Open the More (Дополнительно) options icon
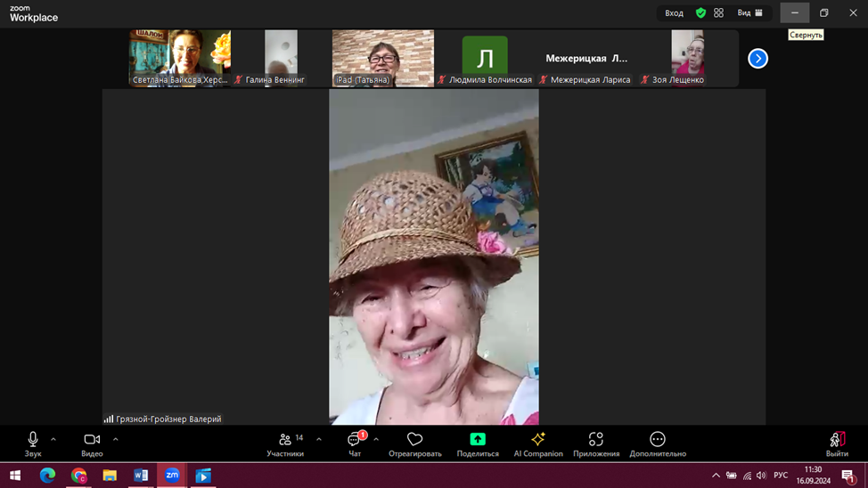The width and height of the screenshot is (868, 488). tap(658, 439)
